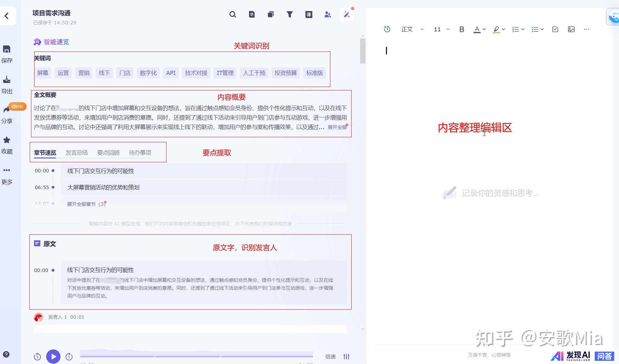Add to favorites with star icon
The width and height of the screenshot is (619, 364).
(x=7, y=140)
